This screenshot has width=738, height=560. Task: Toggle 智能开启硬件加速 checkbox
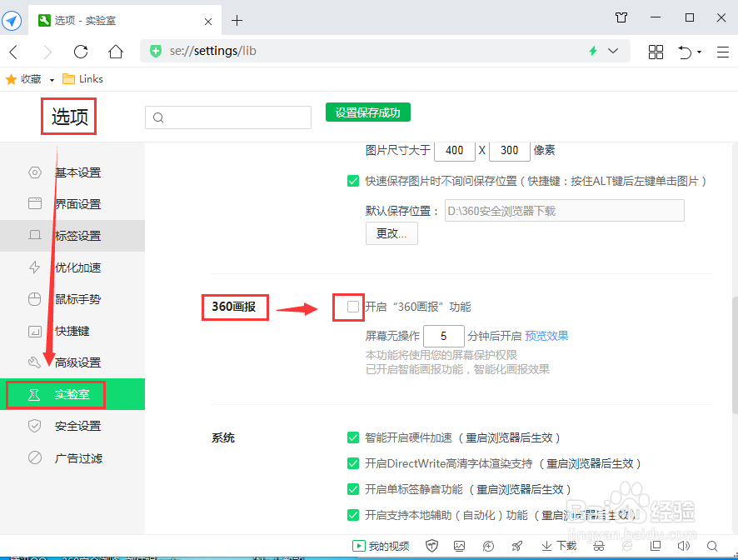353,438
